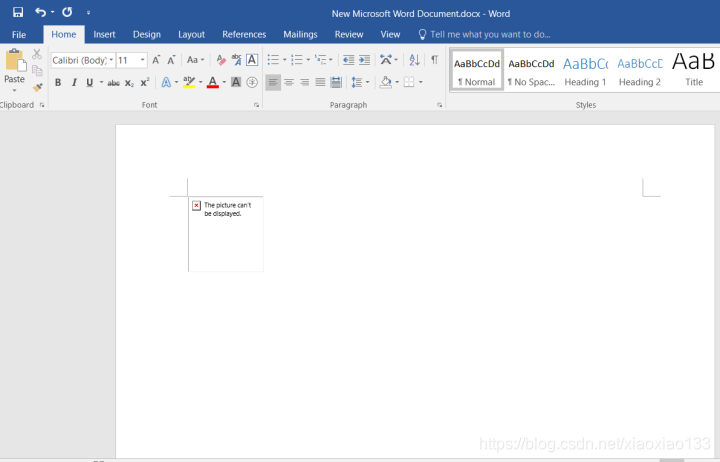The width and height of the screenshot is (720, 462).
Task: Switch to the Review tab
Action: click(x=349, y=34)
